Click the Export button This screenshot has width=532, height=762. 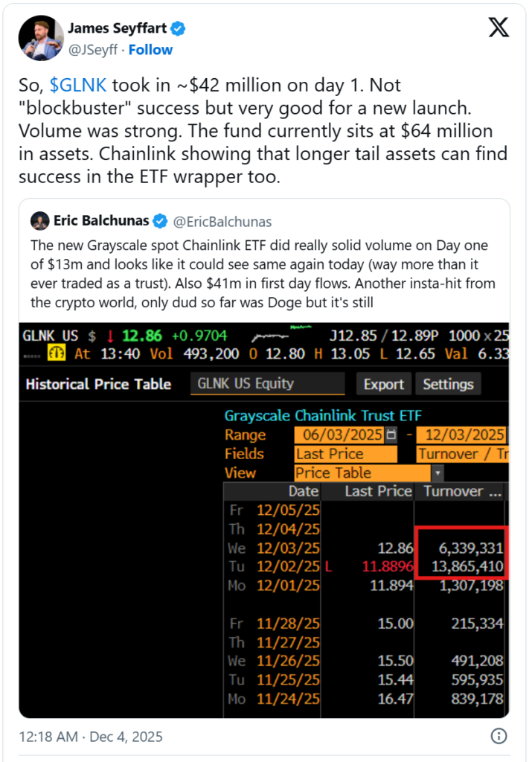pos(384,384)
